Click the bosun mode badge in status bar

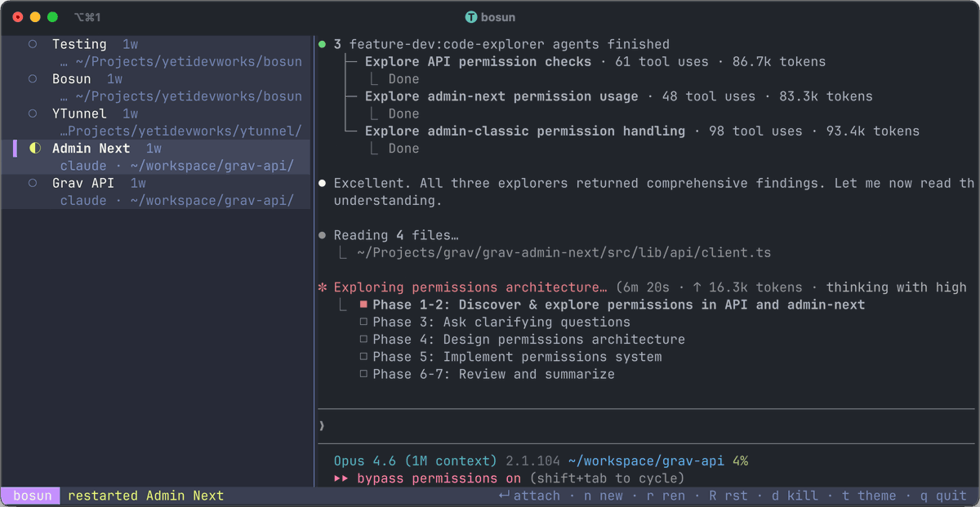(x=32, y=496)
